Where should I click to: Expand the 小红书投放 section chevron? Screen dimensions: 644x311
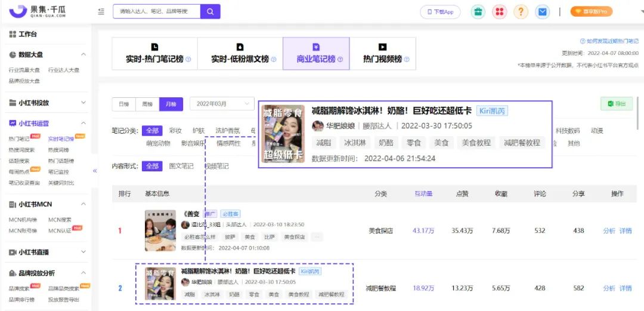tap(83, 103)
